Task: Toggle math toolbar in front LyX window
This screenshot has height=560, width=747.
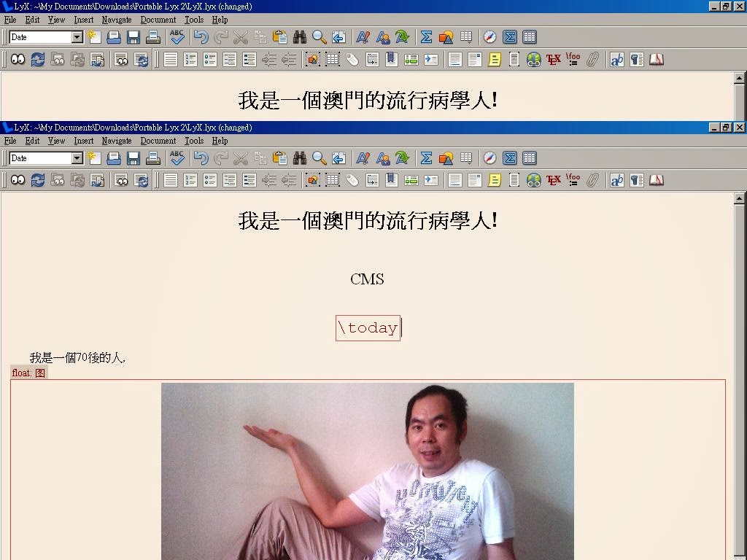Action: coord(510,158)
